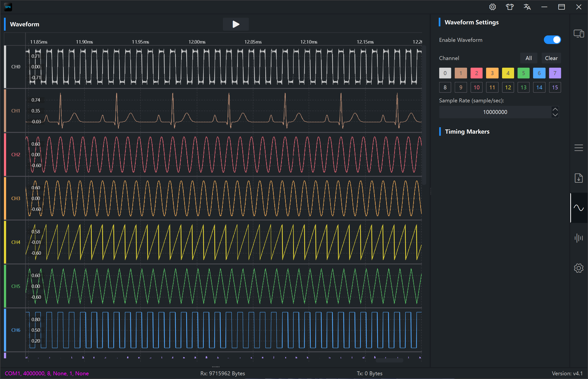This screenshot has width=588, height=379.
Task: Open the sidebar settings gear icon
Action: 579,268
